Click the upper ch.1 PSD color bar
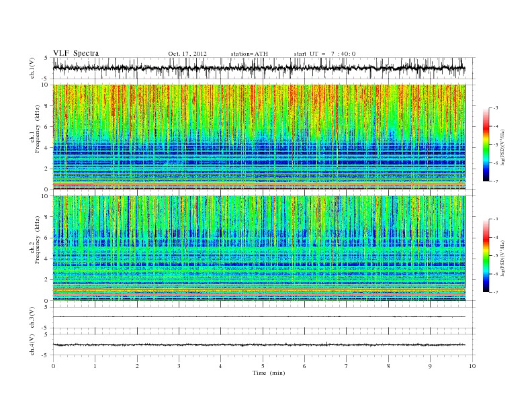 coord(486,144)
